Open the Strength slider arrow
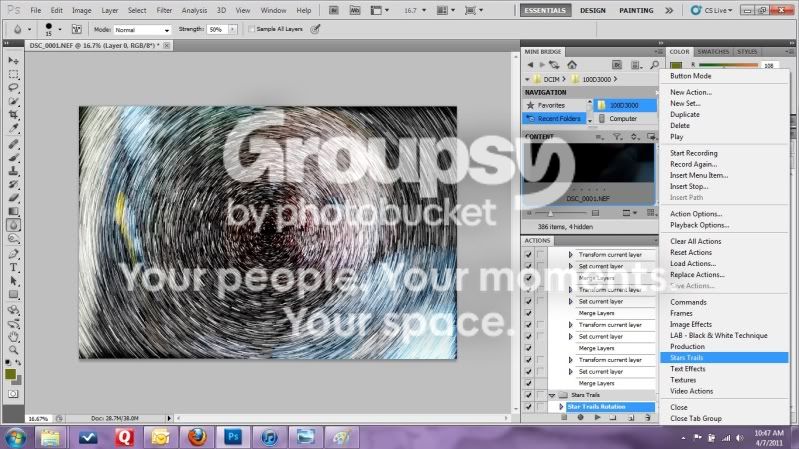Image resolution: width=799 pixels, height=449 pixels. click(x=233, y=30)
